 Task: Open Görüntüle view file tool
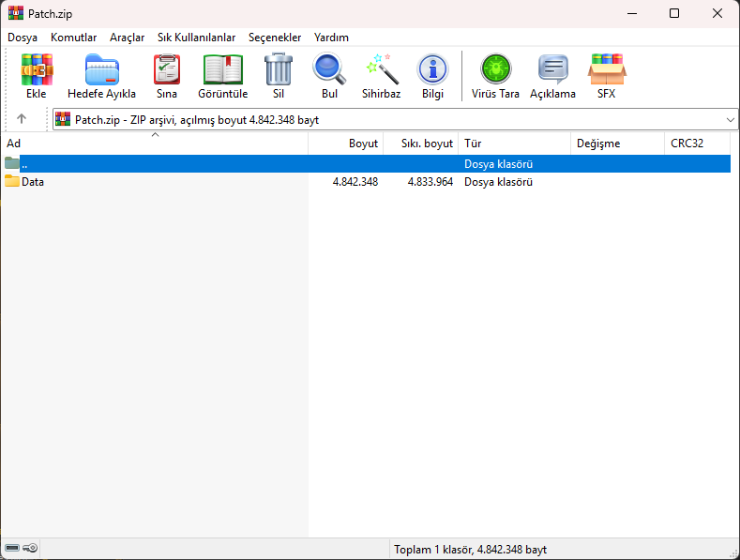click(x=223, y=69)
